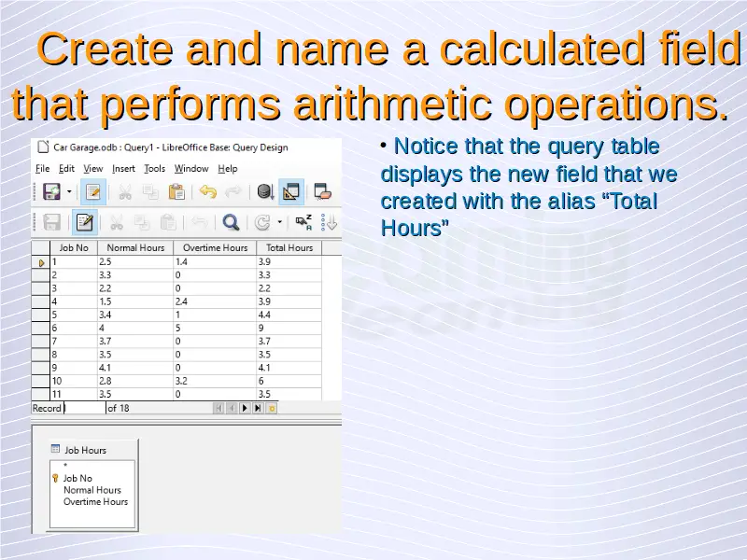This screenshot has height=560, width=747.
Task: Click the New Record navigation button
Action: pos(271,408)
